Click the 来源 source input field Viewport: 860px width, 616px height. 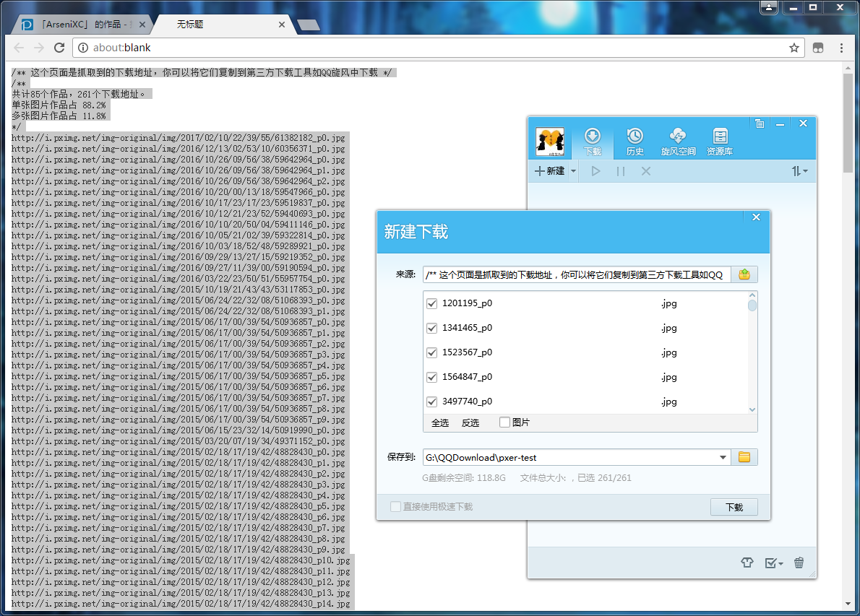click(577, 274)
